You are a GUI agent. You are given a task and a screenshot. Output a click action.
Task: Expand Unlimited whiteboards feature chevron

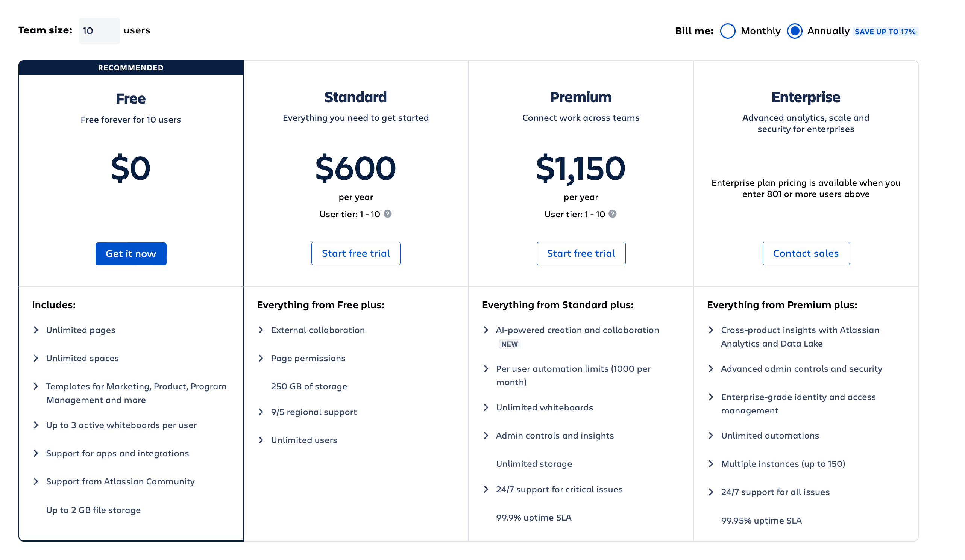(486, 407)
